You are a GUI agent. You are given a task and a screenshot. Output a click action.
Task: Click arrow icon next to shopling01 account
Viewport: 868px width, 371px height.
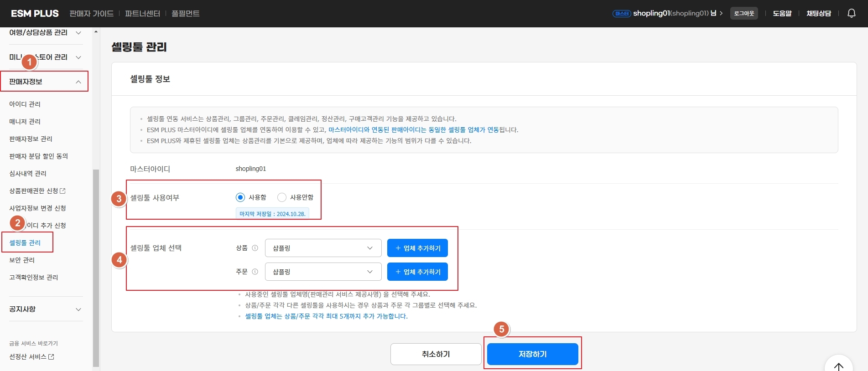point(721,13)
